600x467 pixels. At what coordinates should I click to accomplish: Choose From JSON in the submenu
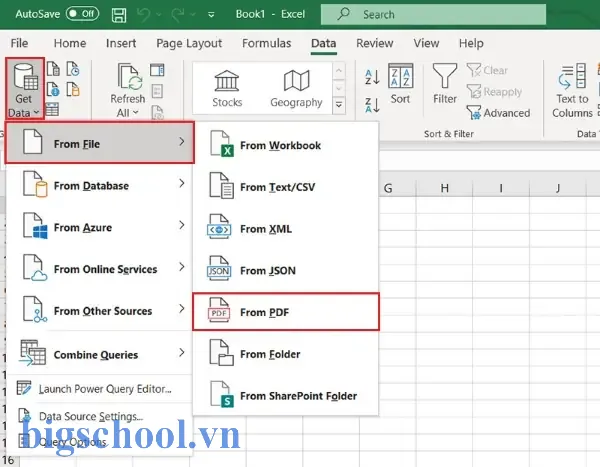[x=285, y=270]
